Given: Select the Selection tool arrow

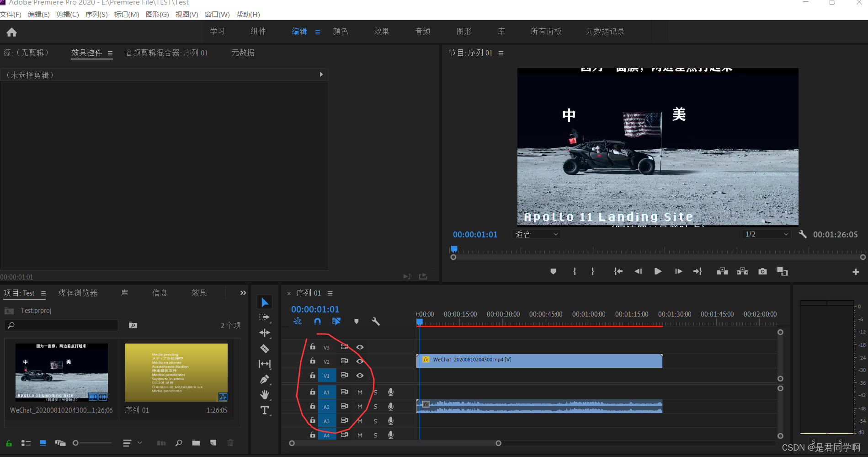Looking at the screenshot, I should point(265,302).
